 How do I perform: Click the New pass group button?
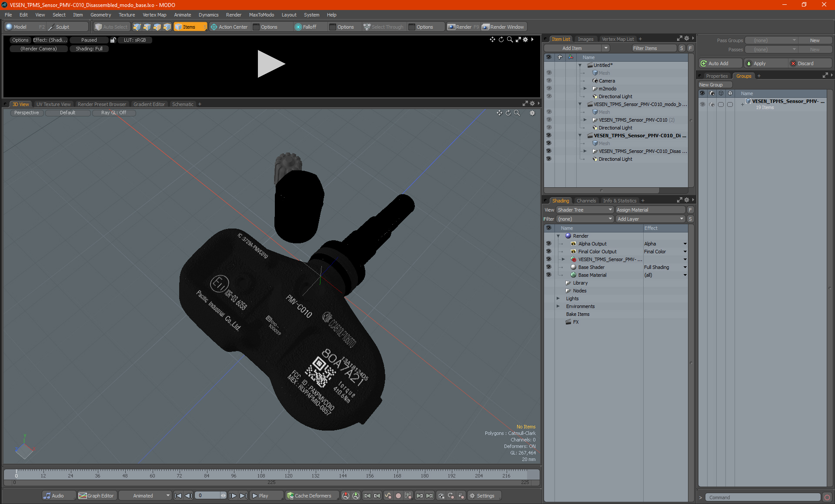815,40
